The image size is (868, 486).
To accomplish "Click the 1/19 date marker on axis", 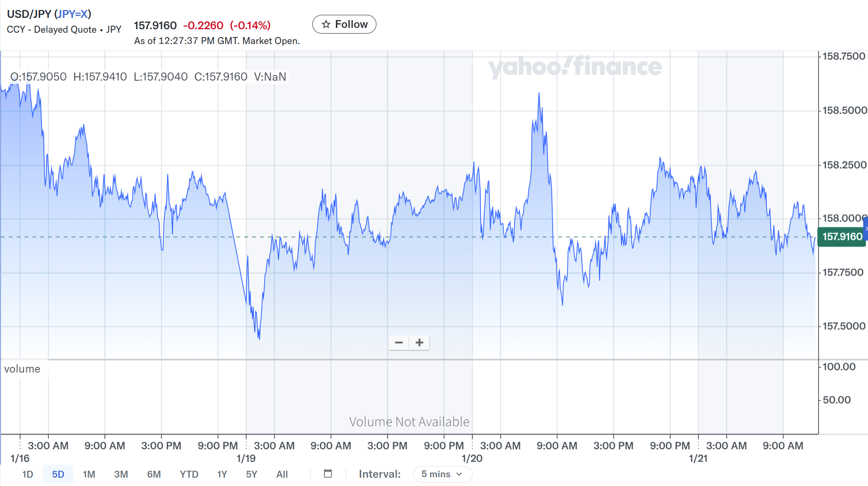I will pos(246,459).
